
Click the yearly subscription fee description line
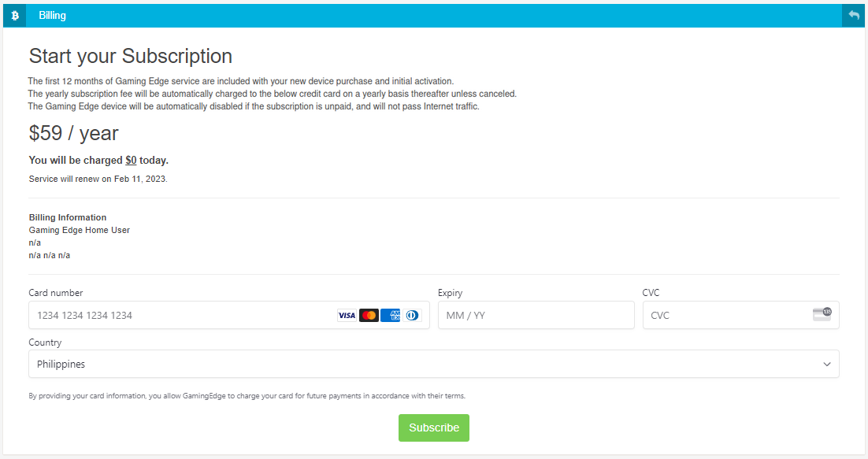273,94
